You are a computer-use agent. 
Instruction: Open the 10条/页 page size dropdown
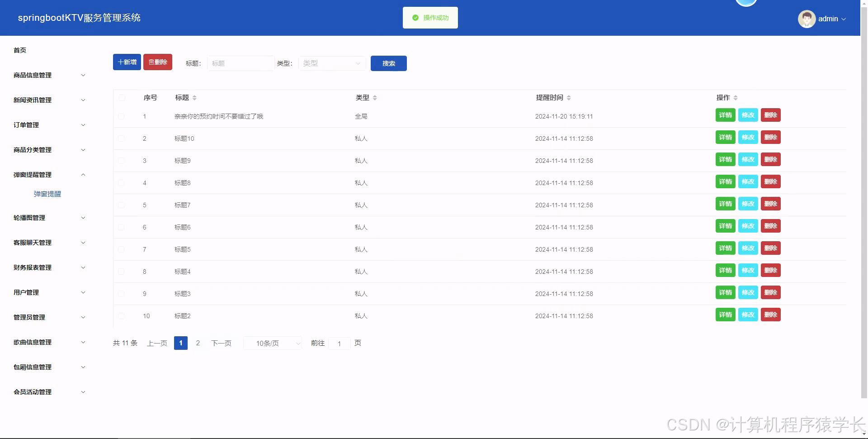(272, 343)
